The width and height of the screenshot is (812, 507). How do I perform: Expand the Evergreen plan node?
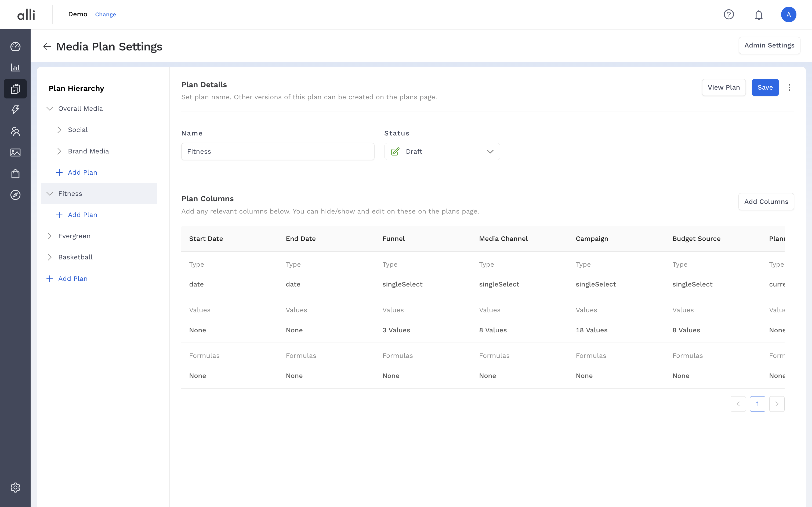(50, 236)
